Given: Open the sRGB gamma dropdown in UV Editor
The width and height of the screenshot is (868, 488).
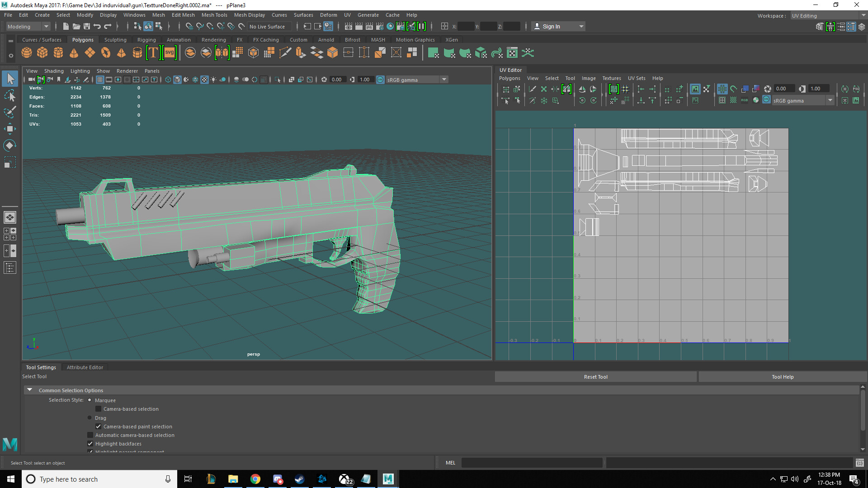Looking at the screenshot, I should 830,100.
